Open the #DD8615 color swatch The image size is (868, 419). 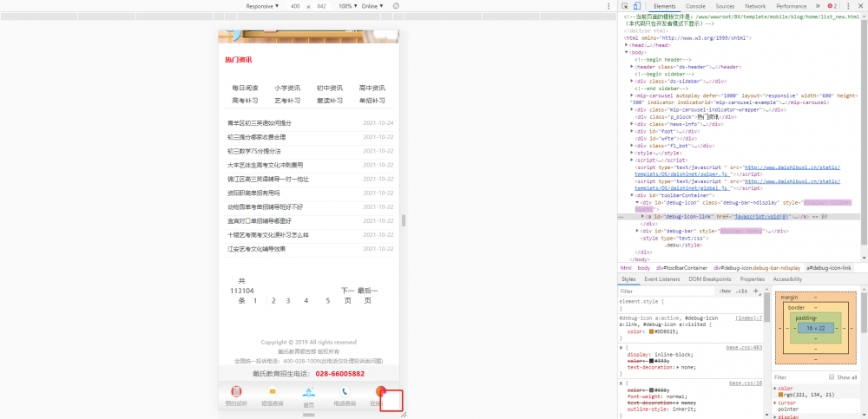[x=652, y=331]
